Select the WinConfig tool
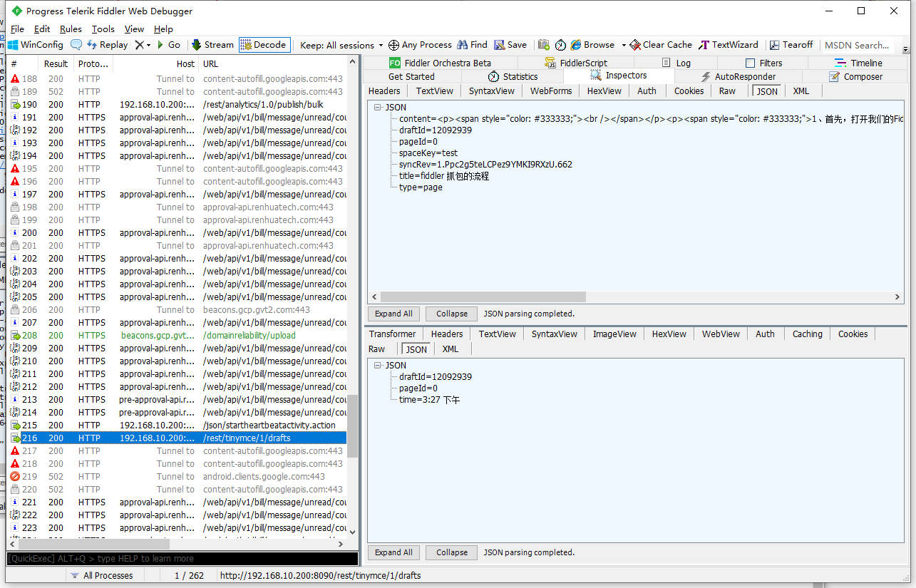The width and height of the screenshot is (916, 588). tap(34, 44)
